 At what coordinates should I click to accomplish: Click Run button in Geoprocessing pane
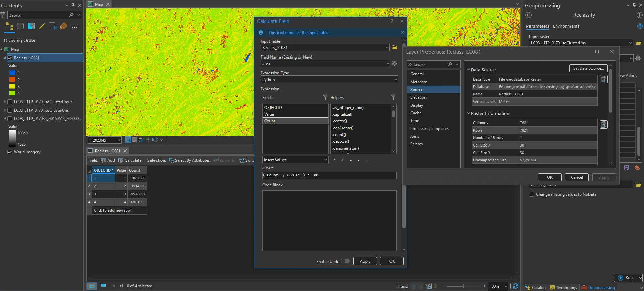625,278
